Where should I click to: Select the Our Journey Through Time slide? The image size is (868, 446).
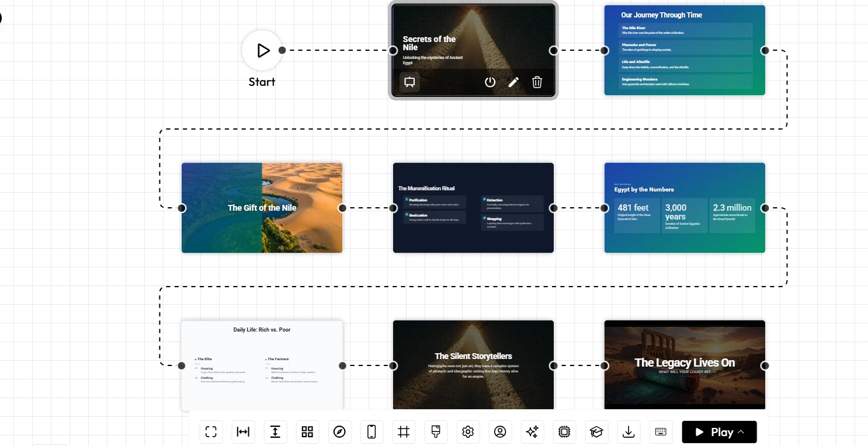point(685,50)
